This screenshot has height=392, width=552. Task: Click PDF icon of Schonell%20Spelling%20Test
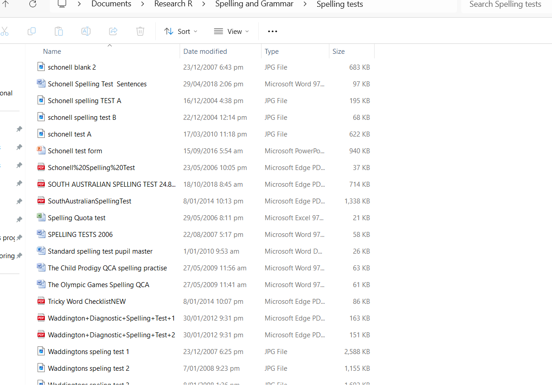click(x=41, y=167)
